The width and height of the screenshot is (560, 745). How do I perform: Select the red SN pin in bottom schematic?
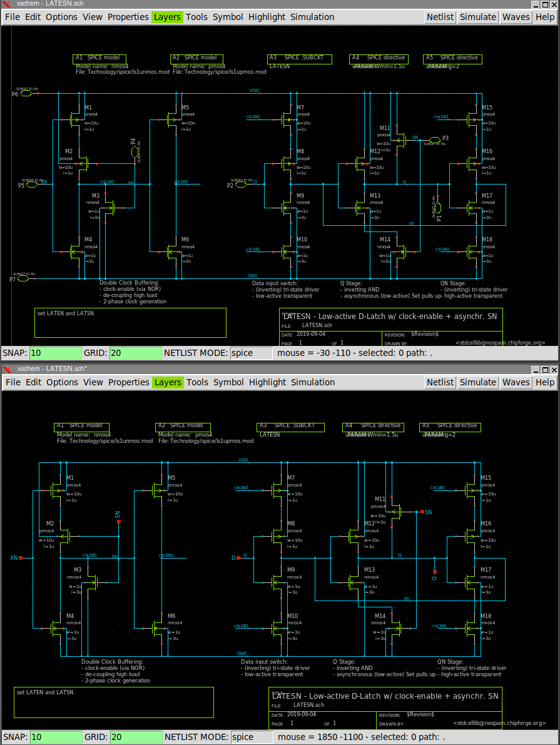(422, 512)
